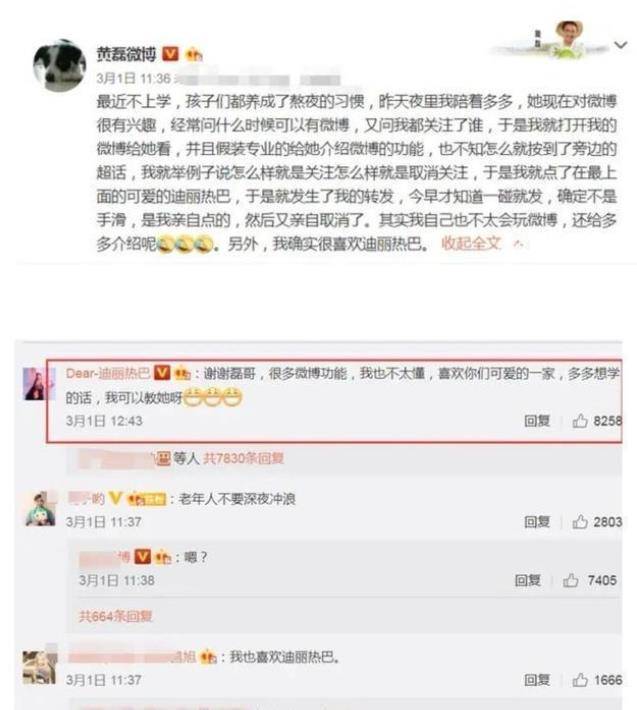Open the post author's dog profile avatar
The width and height of the screenshot is (637, 710).
coord(59,65)
